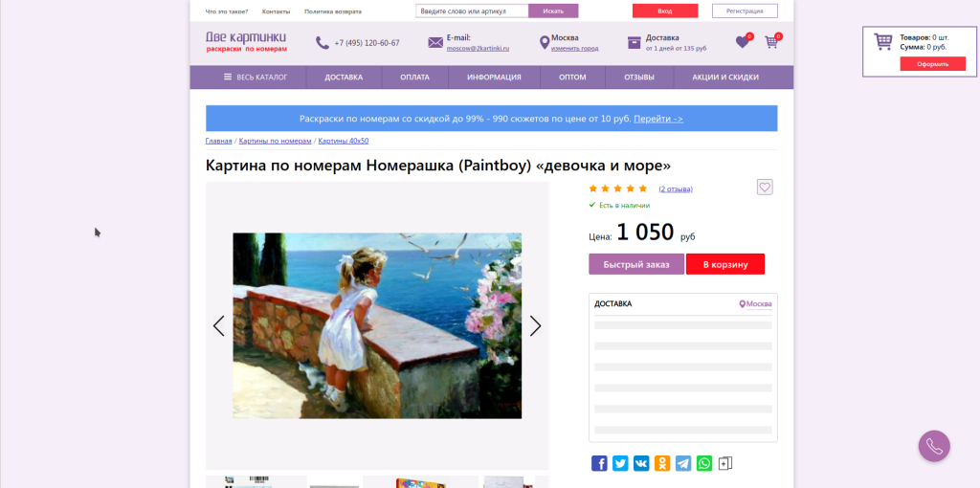The width and height of the screenshot is (980, 488).
Task: Click Регистрация button
Action: pos(745,11)
